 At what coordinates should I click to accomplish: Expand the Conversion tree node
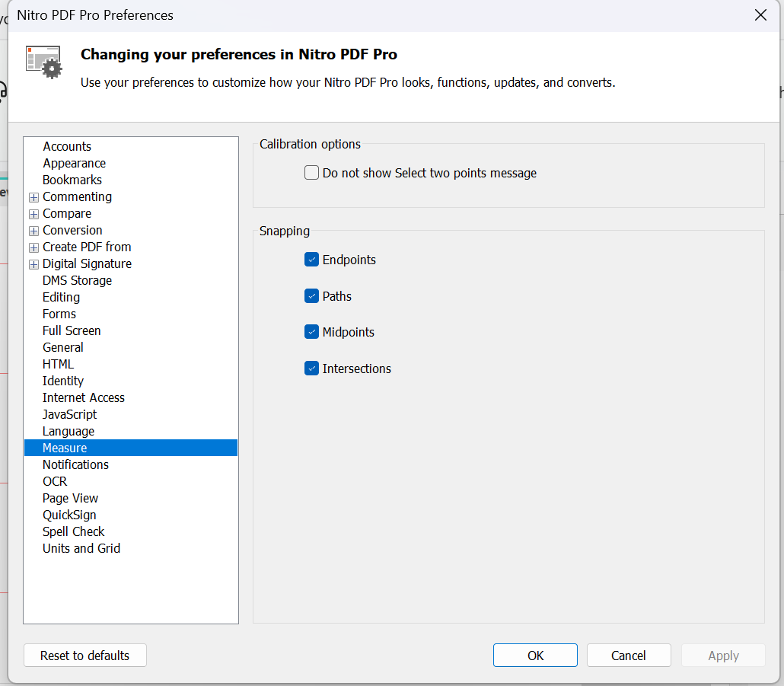(x=33, y=231)
